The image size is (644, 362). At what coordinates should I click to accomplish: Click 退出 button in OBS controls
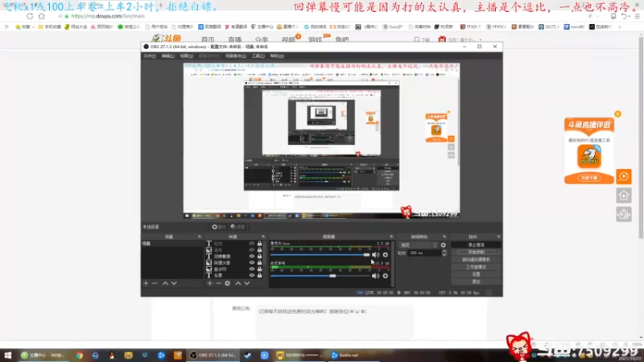[x=476, y=282]
